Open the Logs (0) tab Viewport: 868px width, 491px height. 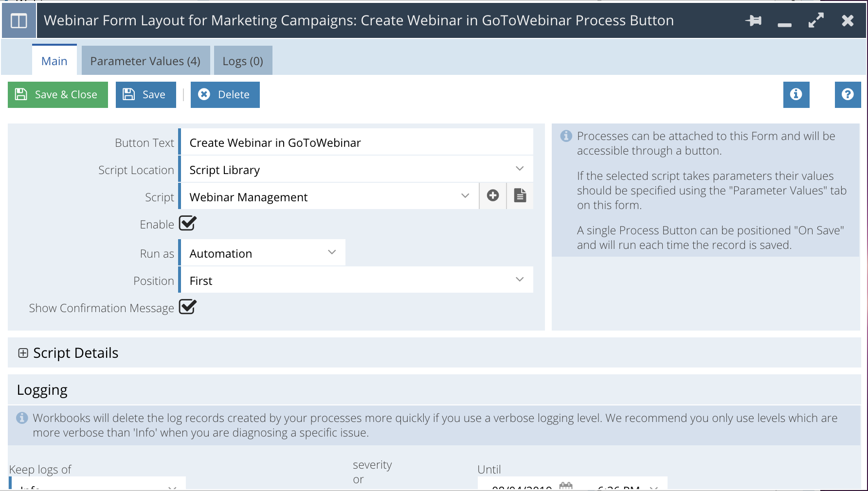coord(243,61)
